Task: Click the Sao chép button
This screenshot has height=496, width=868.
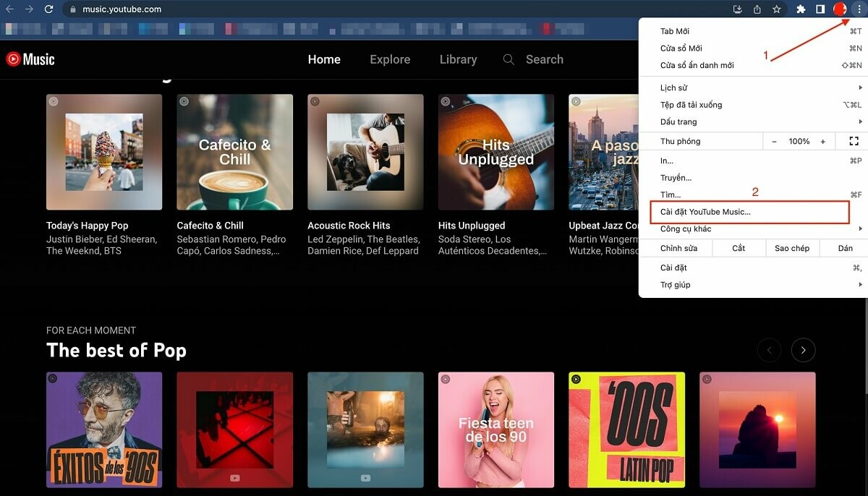Action: (792, 248)
